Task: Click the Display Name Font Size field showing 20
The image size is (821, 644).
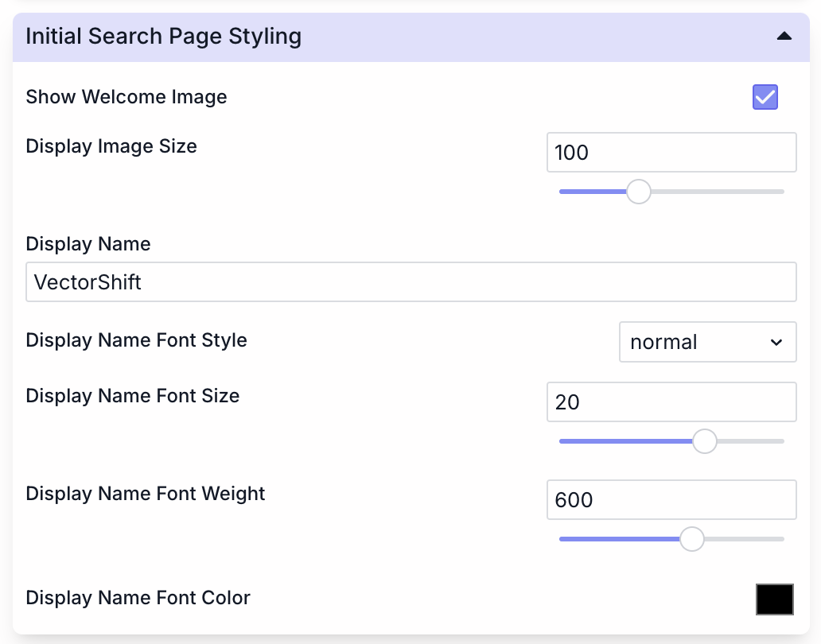Action: [671, 402]
